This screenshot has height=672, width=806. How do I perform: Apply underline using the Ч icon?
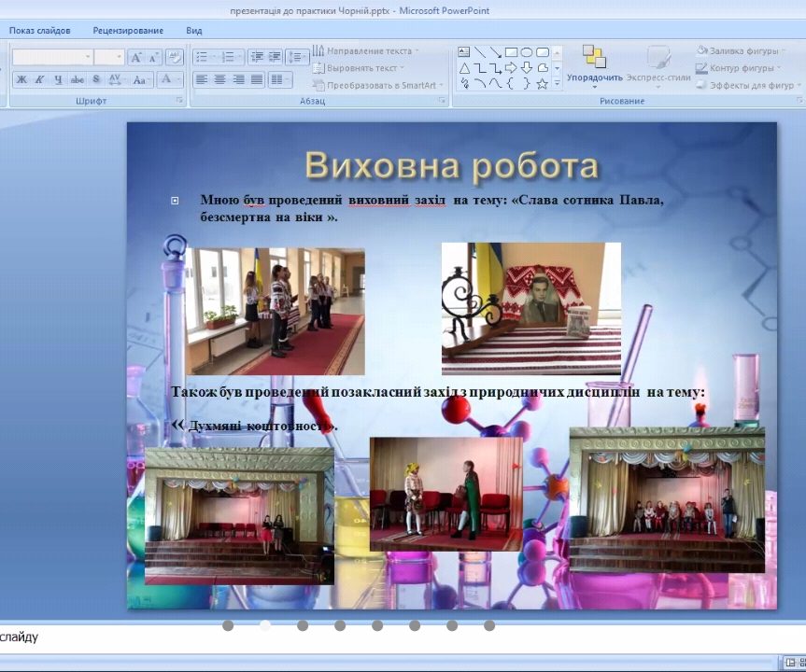tap(56, 79)
